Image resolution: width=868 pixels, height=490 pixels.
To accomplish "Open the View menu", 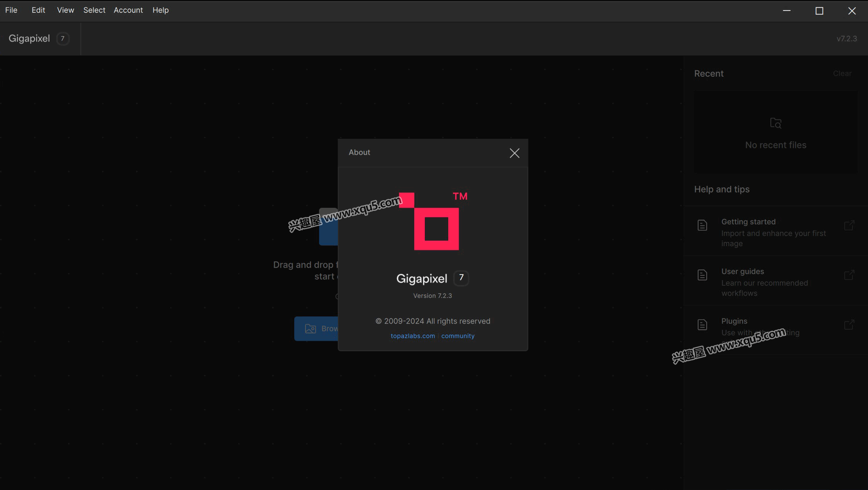I will click(65, 10).
